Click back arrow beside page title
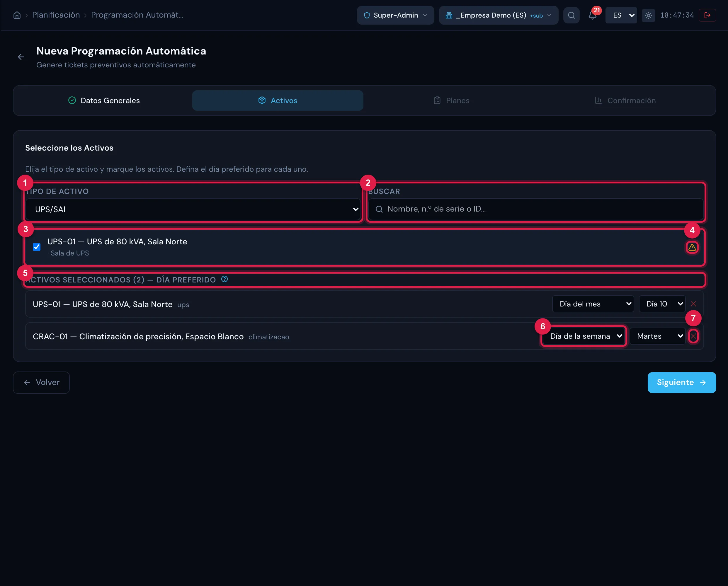 pos(21,57)
